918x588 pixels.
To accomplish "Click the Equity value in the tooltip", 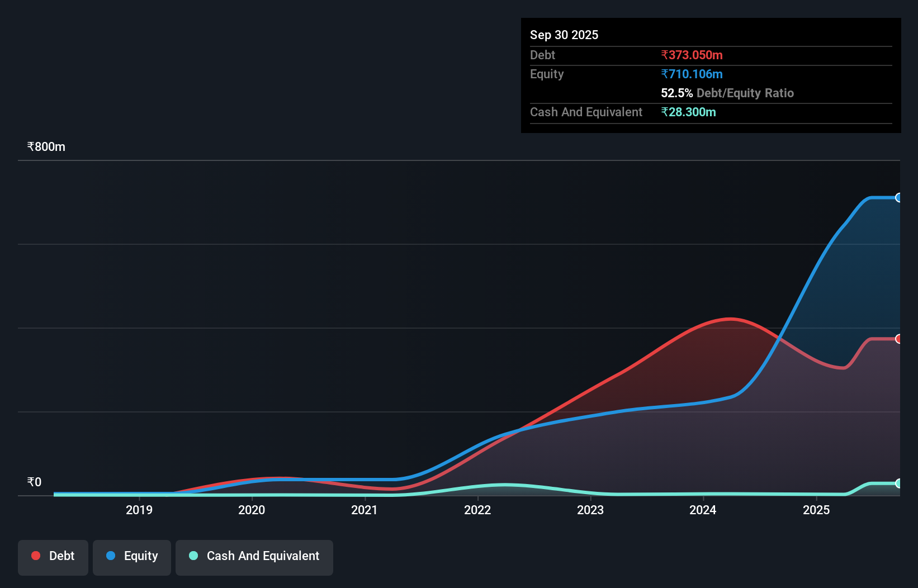I will [x=693, y=74].
